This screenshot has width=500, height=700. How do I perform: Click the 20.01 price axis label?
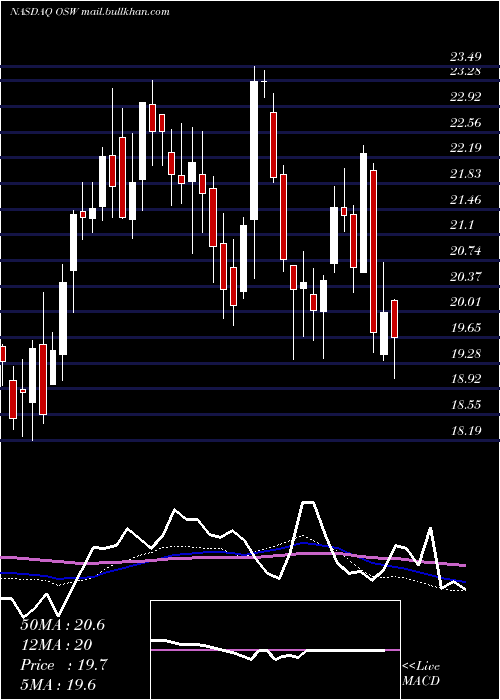(466, 302)
